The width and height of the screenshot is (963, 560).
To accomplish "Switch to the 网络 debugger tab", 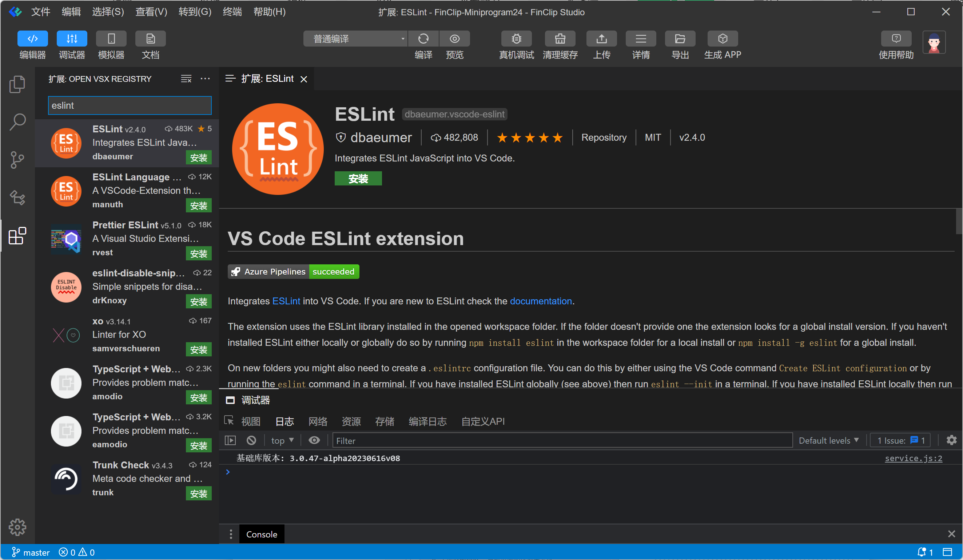I will pyautogui.click(x=318, y=421).
